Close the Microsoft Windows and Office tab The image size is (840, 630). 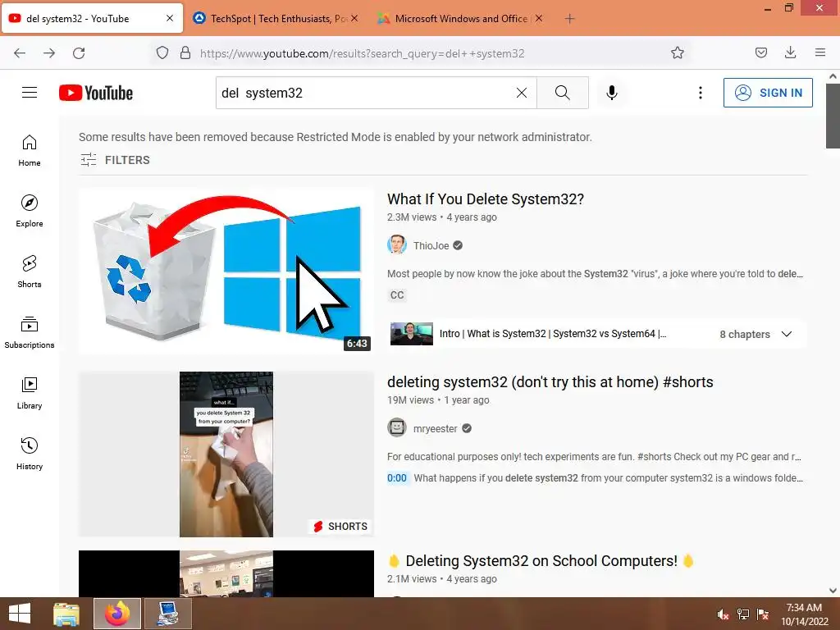point(539,18)
